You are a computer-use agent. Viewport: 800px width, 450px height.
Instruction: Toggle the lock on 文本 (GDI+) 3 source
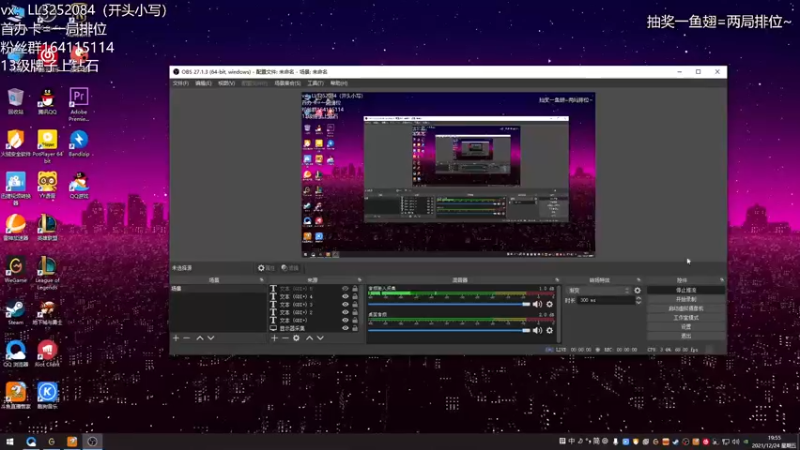(x=355, y=305)
